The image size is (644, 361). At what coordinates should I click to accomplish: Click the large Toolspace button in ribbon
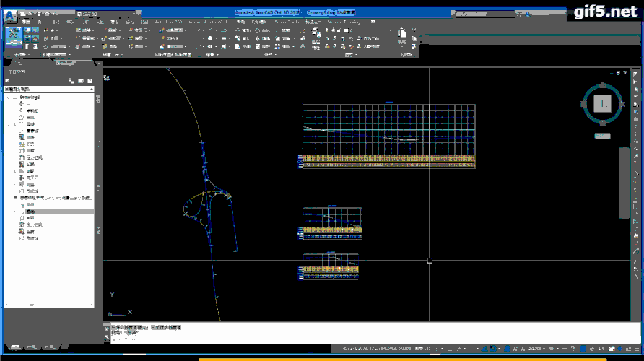point(14,37)
